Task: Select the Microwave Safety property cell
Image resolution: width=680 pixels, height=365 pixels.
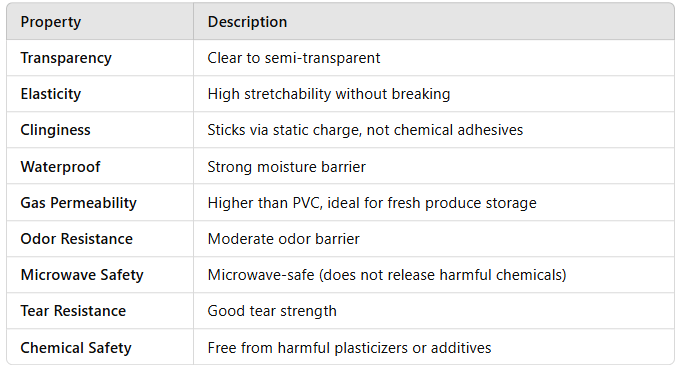Action: point(100,274)
